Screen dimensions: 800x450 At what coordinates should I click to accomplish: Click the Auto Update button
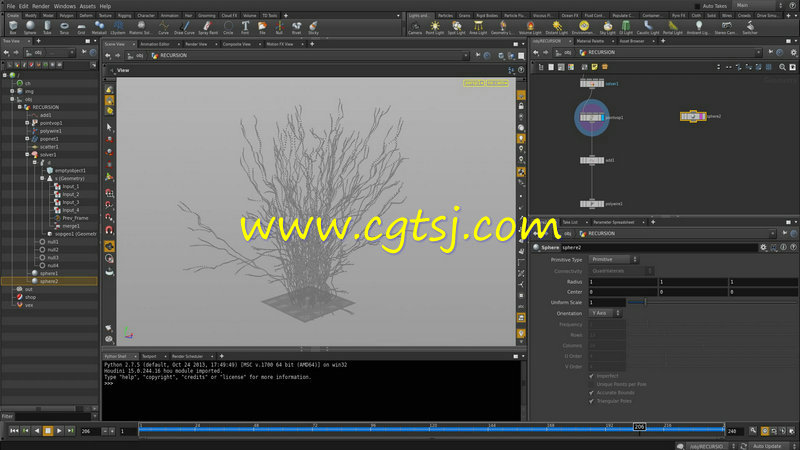(x=767, y=446)
